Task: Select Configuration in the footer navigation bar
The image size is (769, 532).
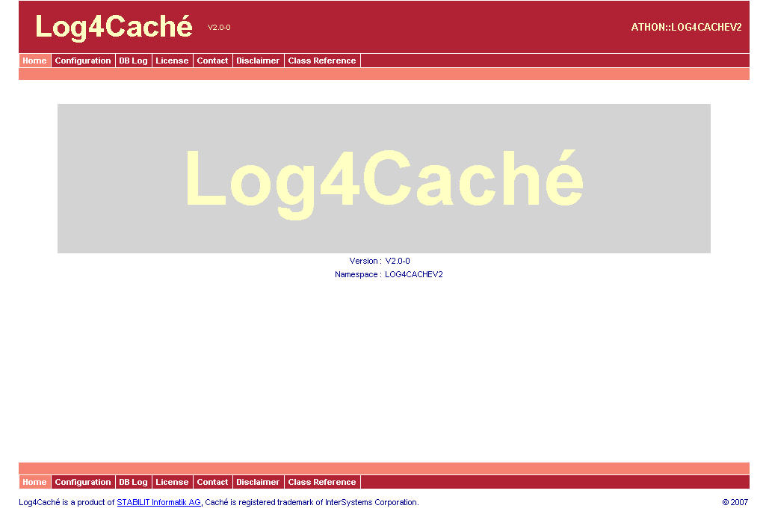Action: tap(83, 482)
